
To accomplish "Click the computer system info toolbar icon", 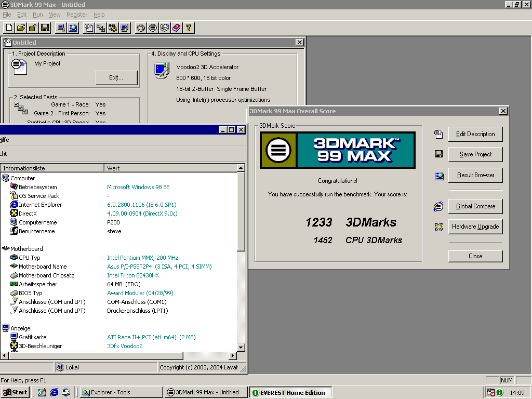I will 61,28.
